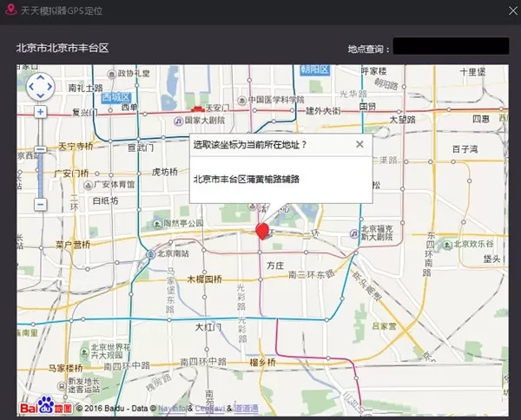Click the 榴乡桥 map label
The width and height of the screenshot is (521, 420).
(x=262, y=363)
